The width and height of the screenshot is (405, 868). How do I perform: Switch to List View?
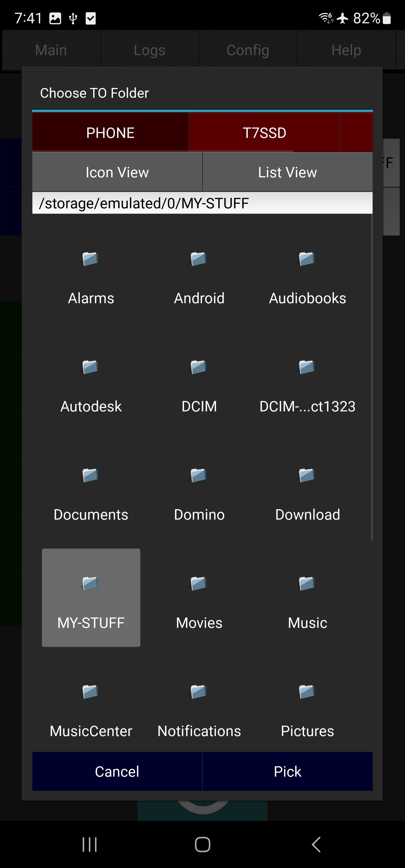(x=287, y=172)
